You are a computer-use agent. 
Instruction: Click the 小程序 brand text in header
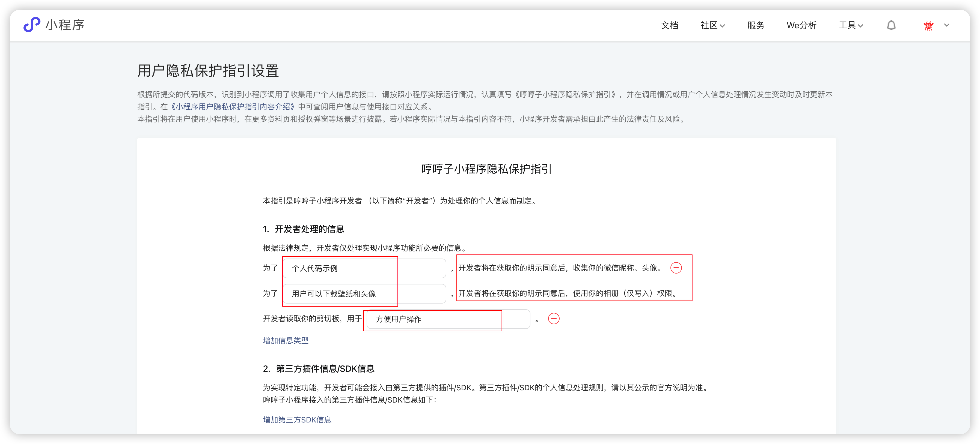coord(65,25)
